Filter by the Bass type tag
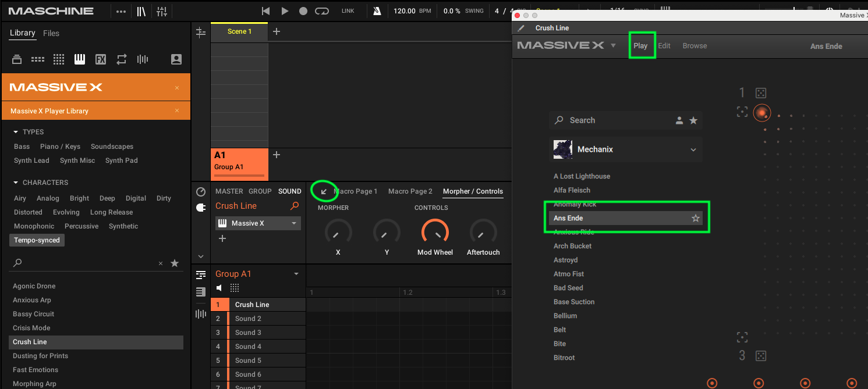The height and width of the screenshot is (389, 868). coord(22,147)
